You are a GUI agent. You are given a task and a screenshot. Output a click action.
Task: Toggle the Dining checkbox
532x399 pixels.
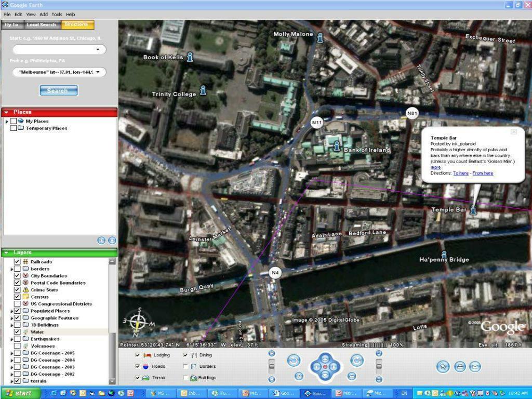[x=185, y=355]
